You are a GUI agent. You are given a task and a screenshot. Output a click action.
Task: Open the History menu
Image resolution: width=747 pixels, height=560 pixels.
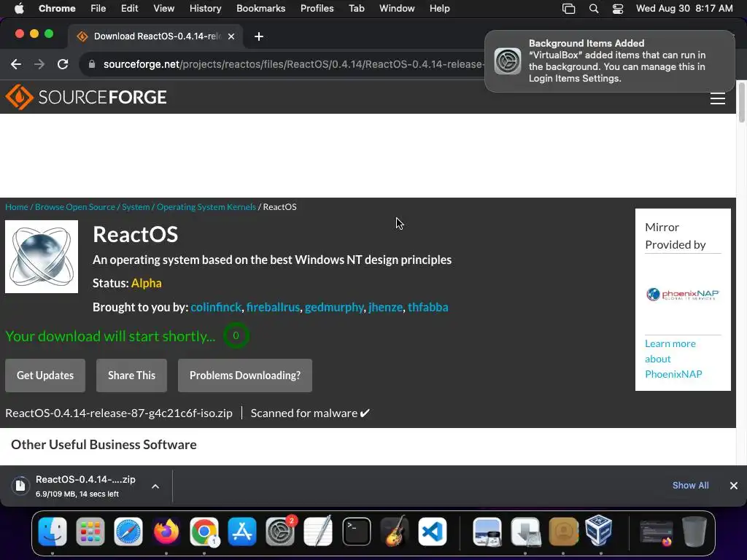pos(205,8)
